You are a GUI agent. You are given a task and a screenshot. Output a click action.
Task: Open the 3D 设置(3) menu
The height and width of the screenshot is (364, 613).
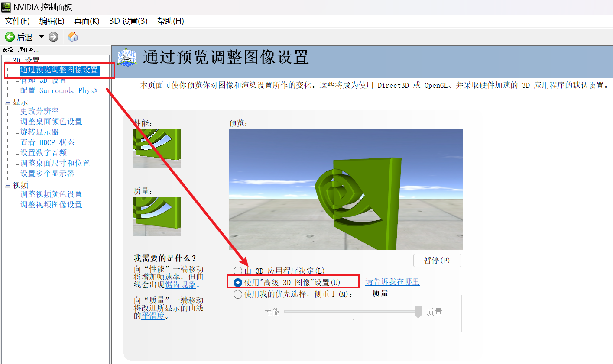(128, 21)
